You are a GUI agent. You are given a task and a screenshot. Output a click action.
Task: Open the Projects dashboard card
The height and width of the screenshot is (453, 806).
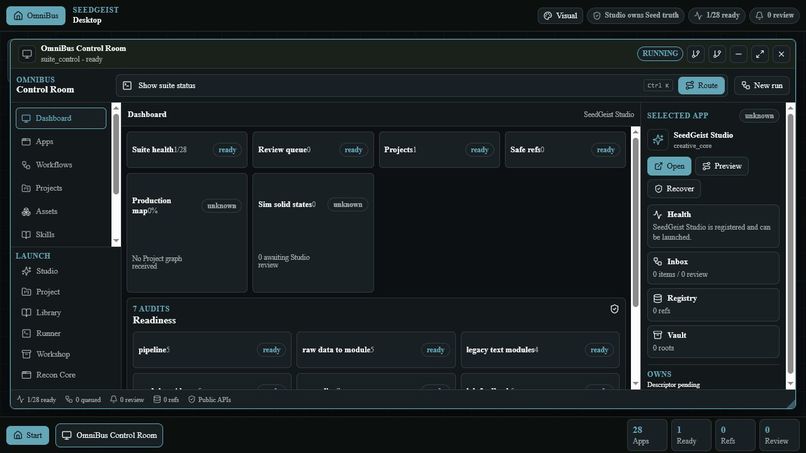pos(439,150)
